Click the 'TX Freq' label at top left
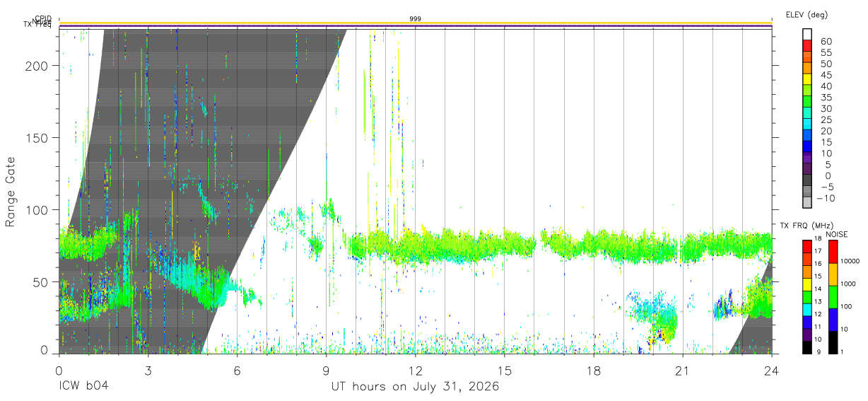The height and width of the screenshot is (401, 868). 38,25
